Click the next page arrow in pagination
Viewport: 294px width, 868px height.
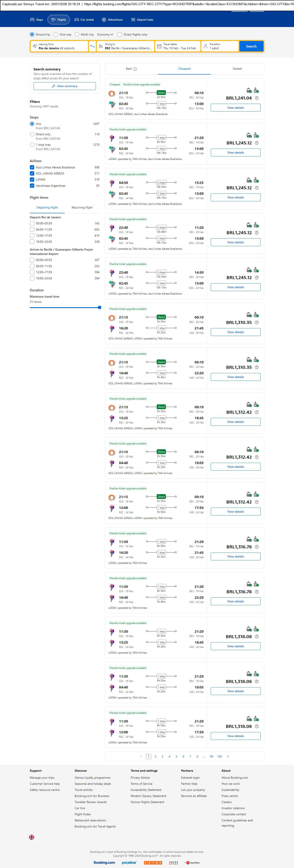pos(228,756)
